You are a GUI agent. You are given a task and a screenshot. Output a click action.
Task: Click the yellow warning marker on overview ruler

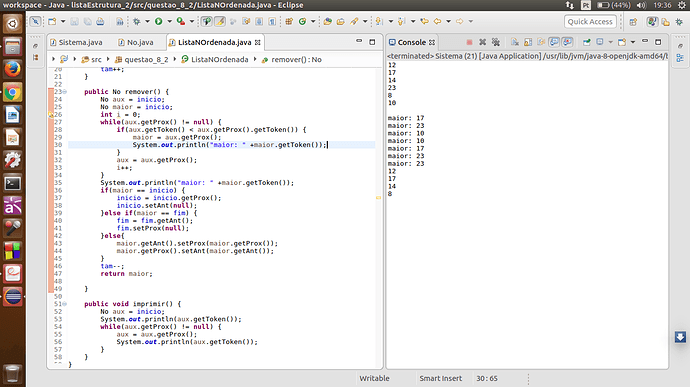point(378,198)
